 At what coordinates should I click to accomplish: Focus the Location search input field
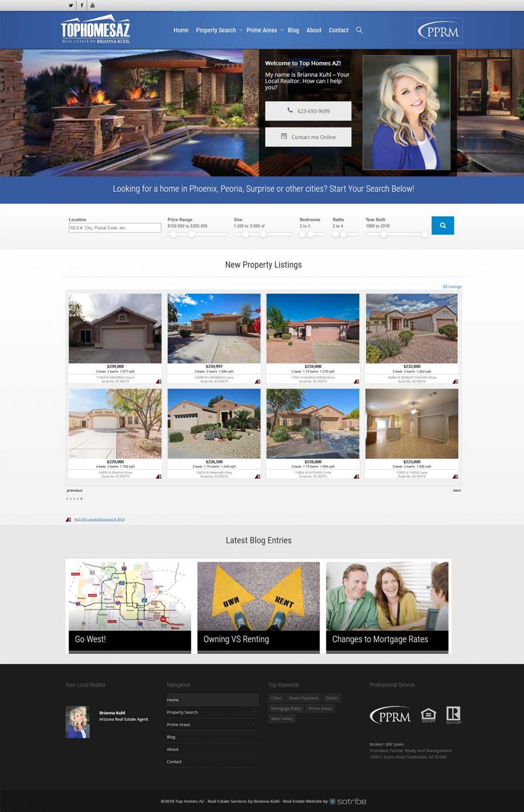coord(115,228)
